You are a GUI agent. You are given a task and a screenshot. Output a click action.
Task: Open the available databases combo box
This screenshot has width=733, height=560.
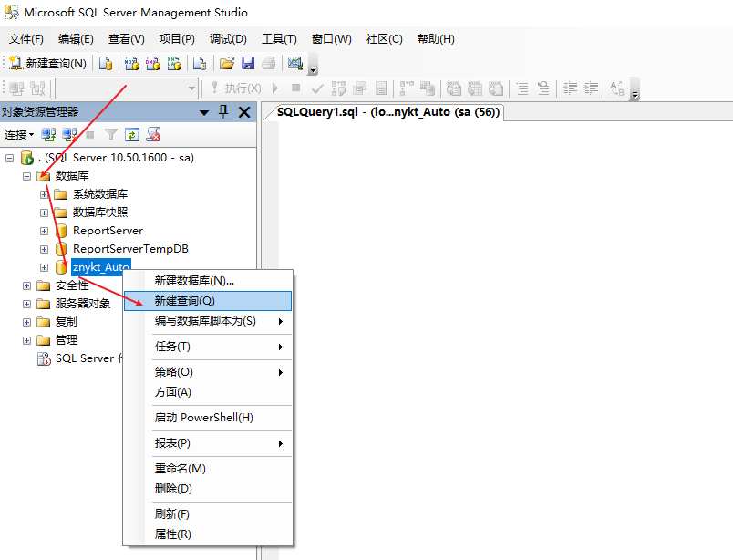tap(127, 88)
